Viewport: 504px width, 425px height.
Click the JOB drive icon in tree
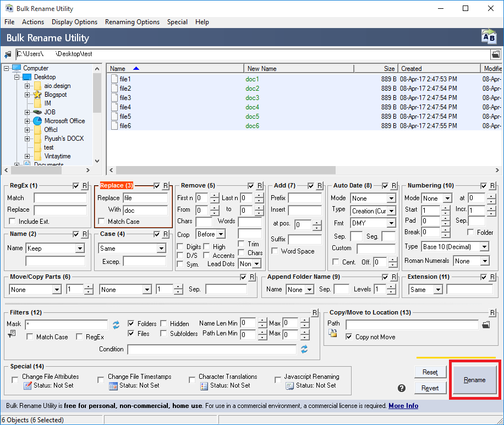tap(37, 112)
